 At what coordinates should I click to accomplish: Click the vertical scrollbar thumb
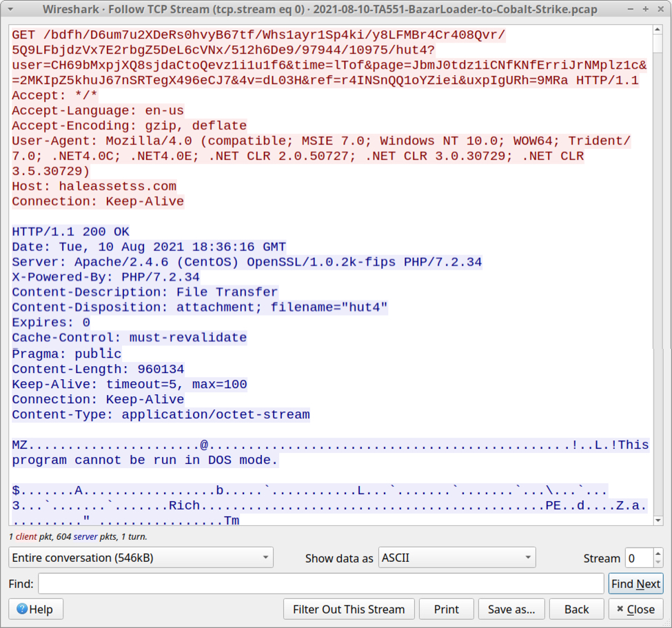[x=658, y=43]
